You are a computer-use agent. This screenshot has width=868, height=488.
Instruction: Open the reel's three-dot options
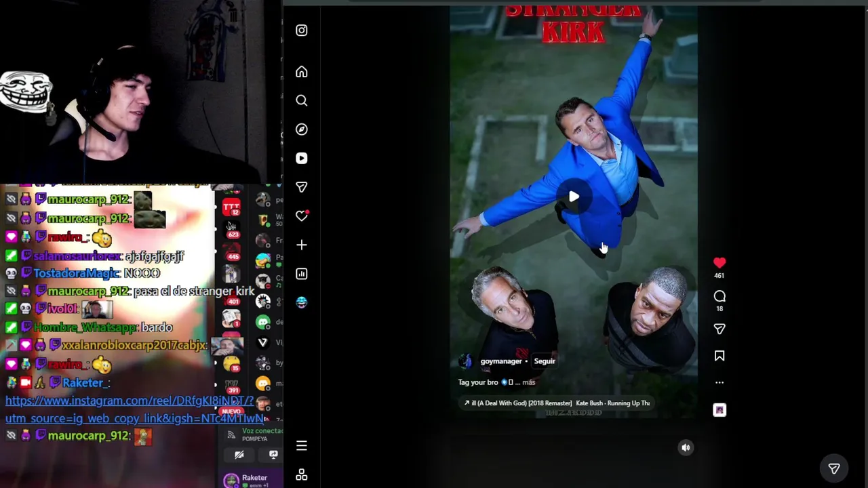(719, 382)
